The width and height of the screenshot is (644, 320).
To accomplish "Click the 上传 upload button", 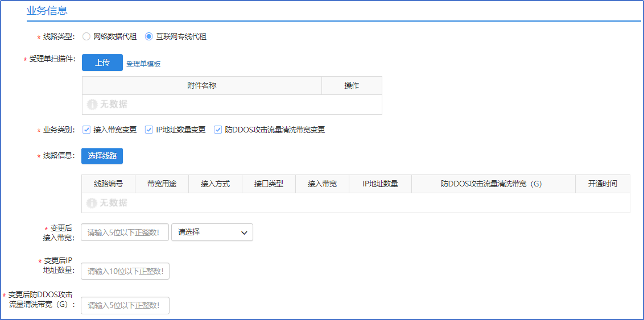I will point(102,63).
